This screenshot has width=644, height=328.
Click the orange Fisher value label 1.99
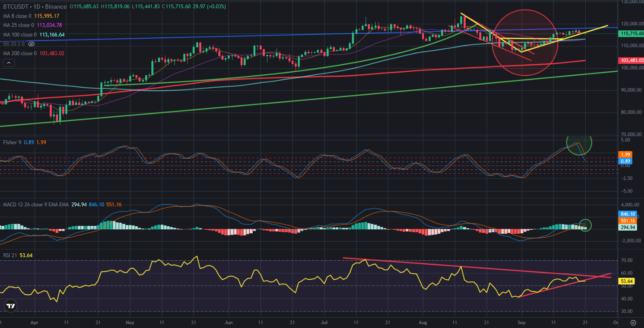click(626, 155)
